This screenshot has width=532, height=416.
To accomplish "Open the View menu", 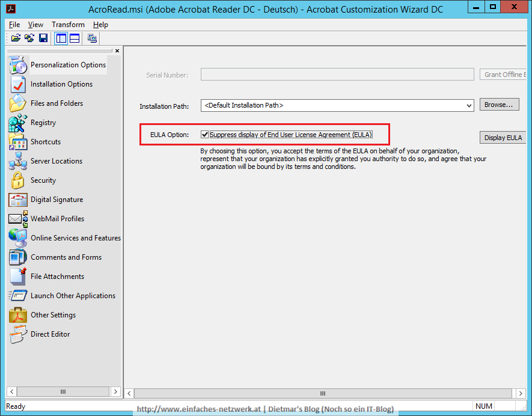I will point(35,25).
